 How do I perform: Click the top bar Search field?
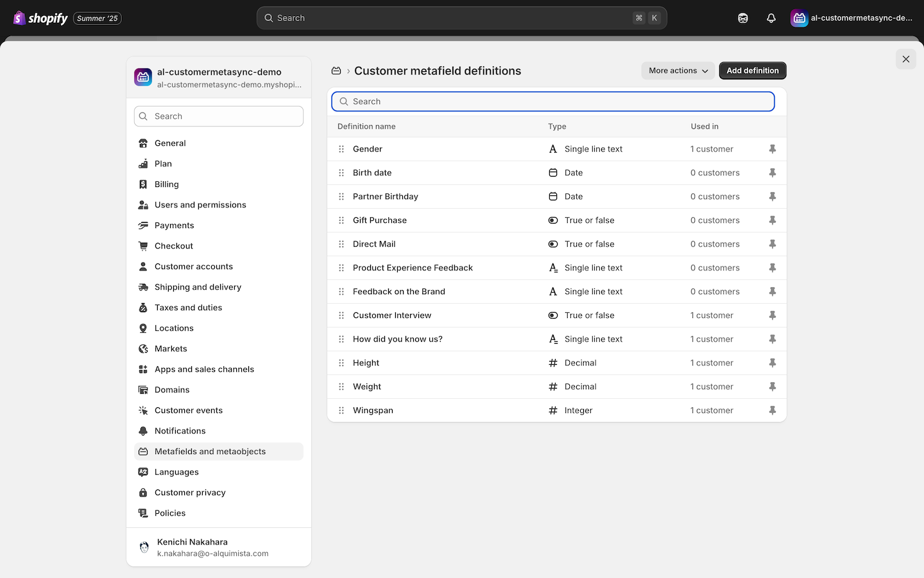pos(462,18)
